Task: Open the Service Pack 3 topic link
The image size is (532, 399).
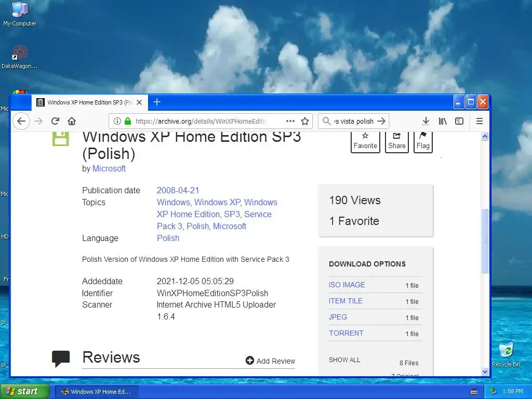Action: [x=214, y=220]
